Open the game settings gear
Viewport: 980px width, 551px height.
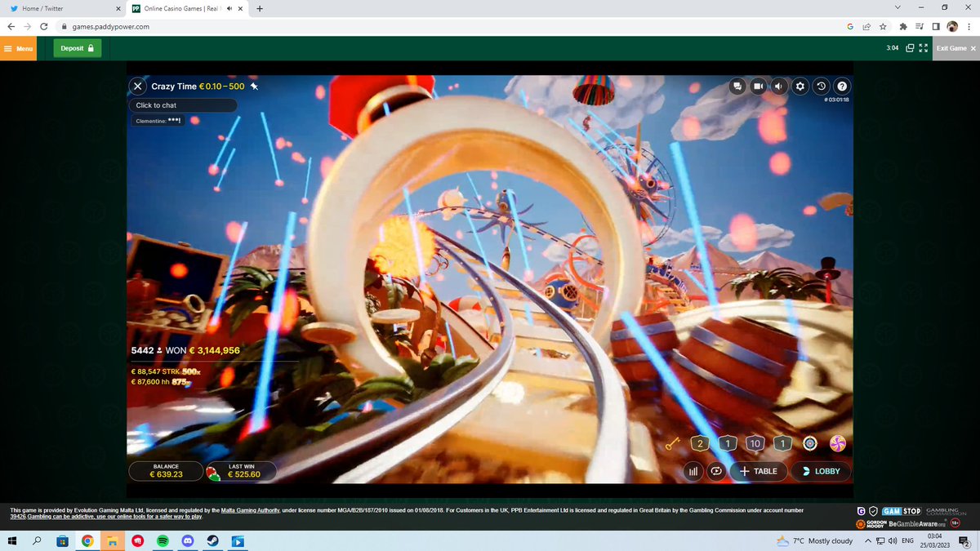(800, 86)
